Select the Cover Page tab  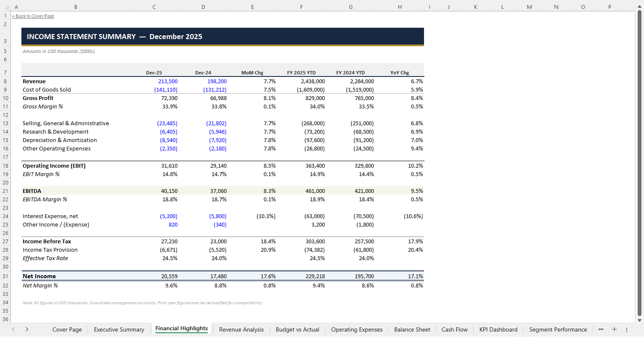67,329
